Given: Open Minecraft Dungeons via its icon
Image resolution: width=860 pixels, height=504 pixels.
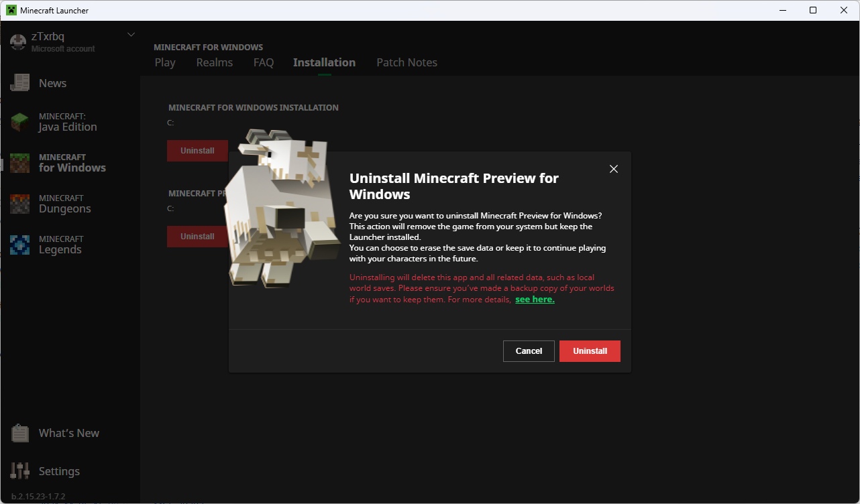Looking at the screenshot, I should click(x=19, y=204).
